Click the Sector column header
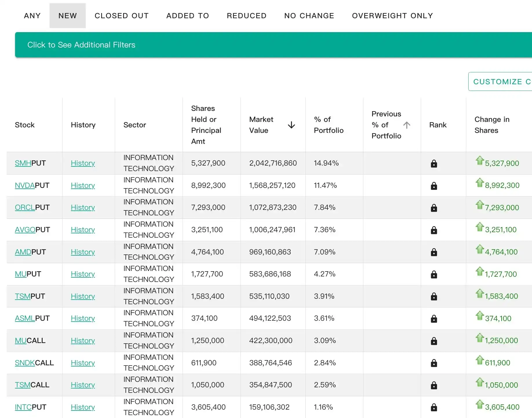 coord(135,125)
